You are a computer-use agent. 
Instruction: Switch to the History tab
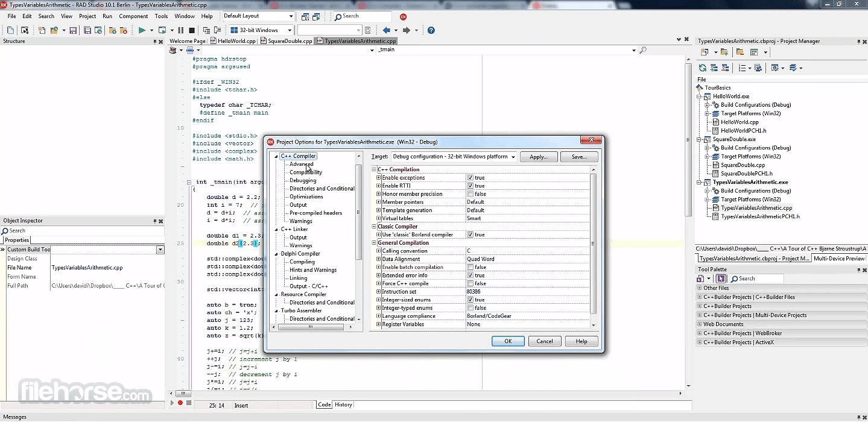[343, 405]
